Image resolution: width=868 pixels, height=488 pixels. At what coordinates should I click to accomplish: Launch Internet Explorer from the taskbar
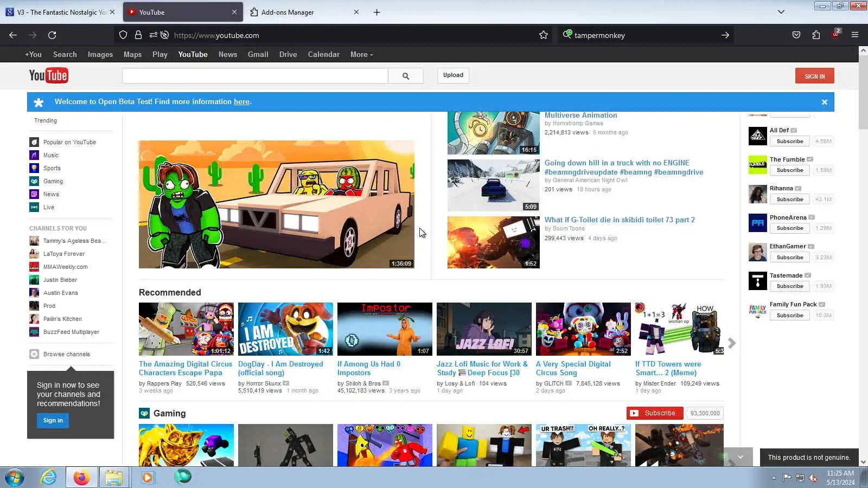(x=49, y=478)
